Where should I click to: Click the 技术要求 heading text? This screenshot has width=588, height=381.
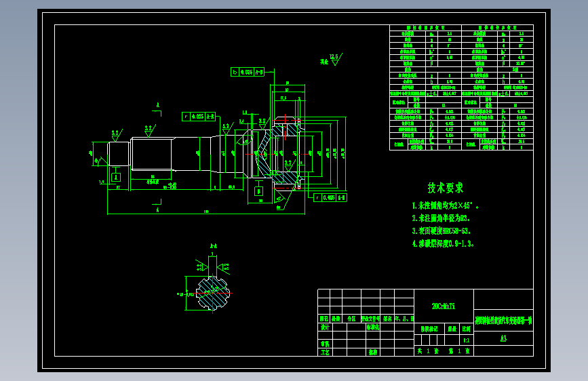(x=445, y=188)
